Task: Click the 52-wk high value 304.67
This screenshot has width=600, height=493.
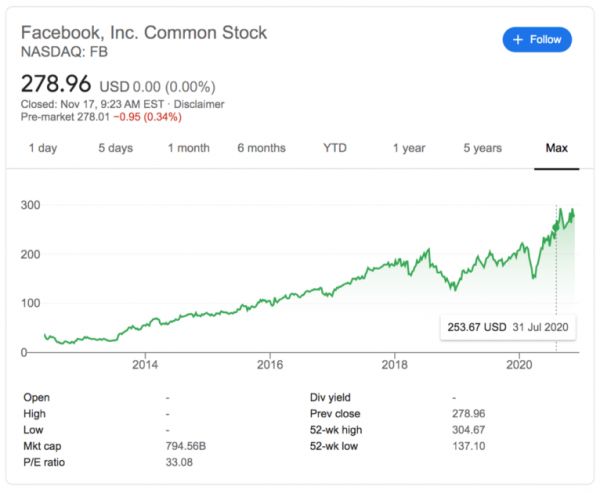Action: point(471,431)
